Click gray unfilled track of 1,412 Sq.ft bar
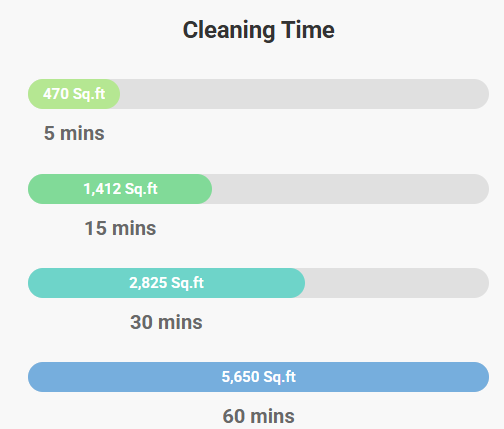Image resolution: width=504 pixels, height=429 pixels. click(x=350, y=189)
